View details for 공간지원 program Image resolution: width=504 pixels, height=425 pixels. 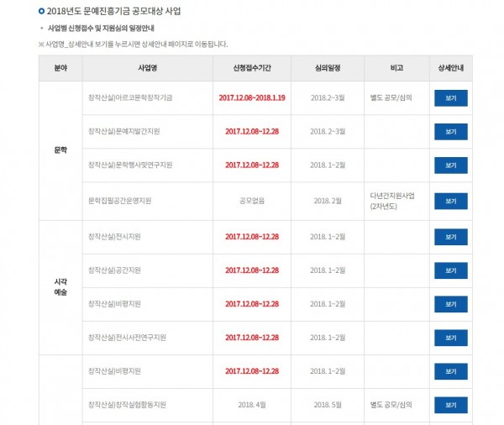click(x=450, y=270)
